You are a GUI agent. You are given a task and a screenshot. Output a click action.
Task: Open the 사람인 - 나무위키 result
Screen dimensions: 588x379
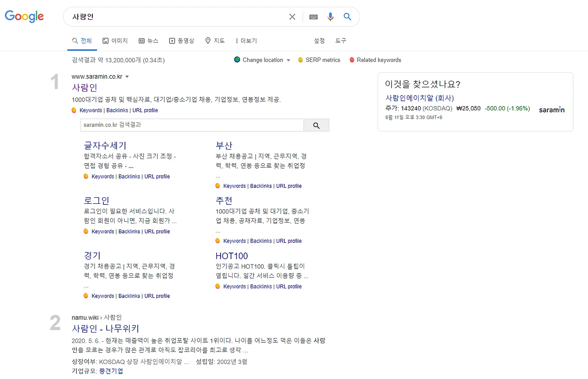tap(106, 328)
